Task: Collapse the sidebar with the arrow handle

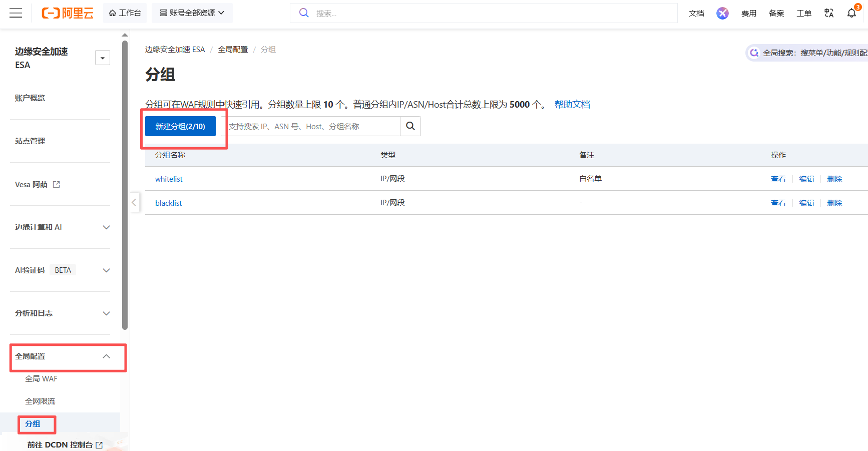Action: tap(134, 202)
